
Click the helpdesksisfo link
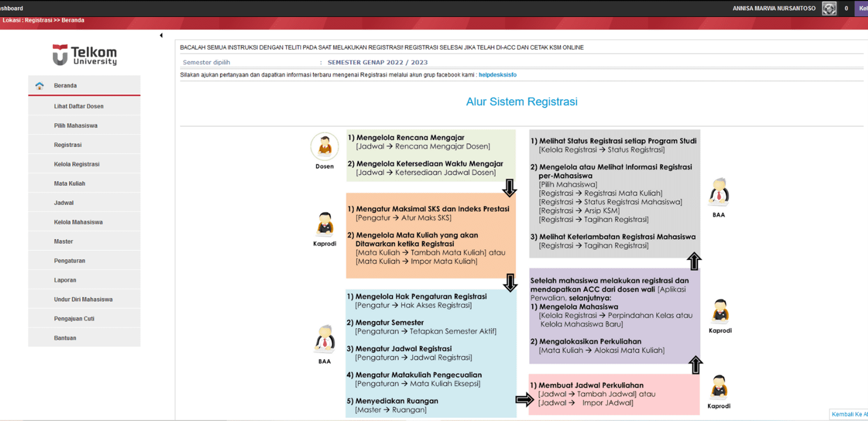(497, 75)
